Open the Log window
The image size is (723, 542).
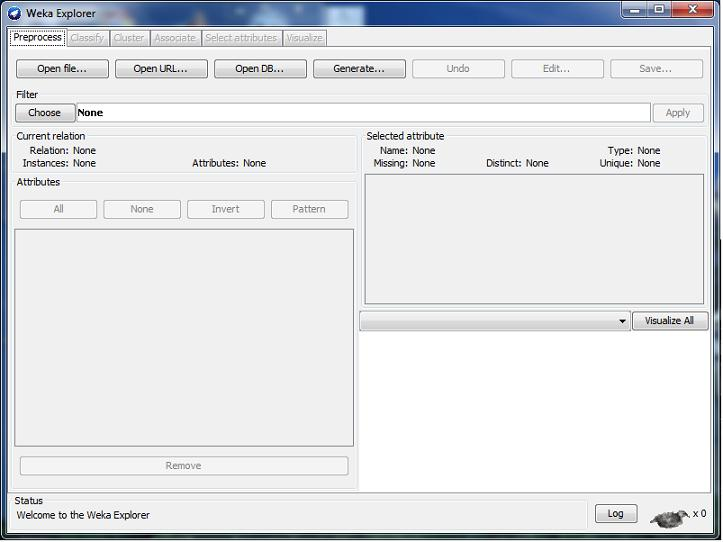tap(616, 513)
